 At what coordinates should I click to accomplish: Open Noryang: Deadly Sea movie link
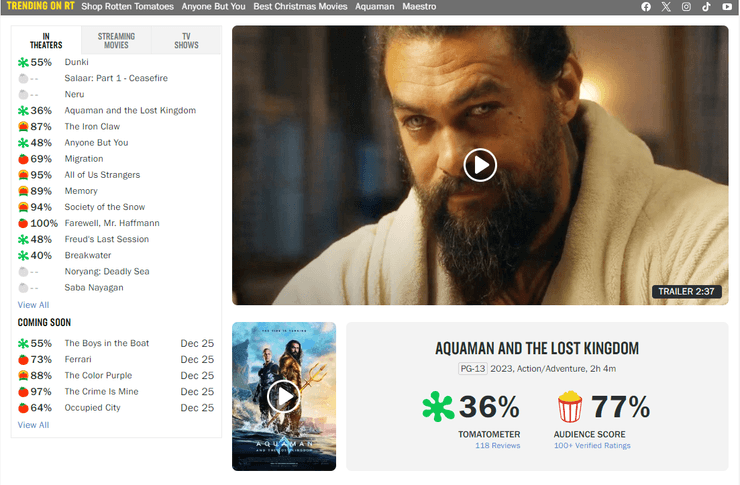107,271
